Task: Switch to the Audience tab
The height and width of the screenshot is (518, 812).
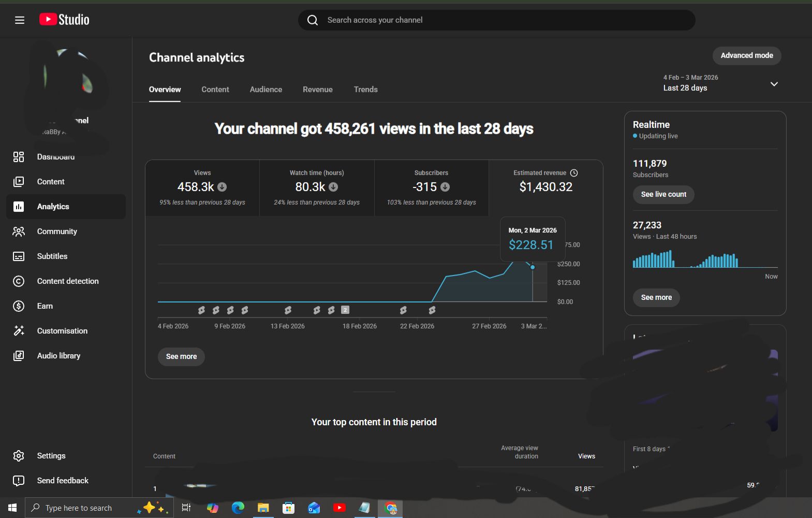Action: tap(266, 90)
